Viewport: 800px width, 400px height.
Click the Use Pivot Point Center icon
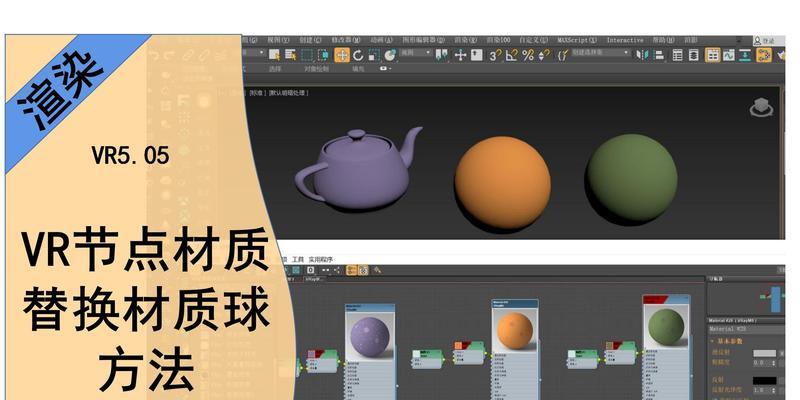tap(441, 55)
